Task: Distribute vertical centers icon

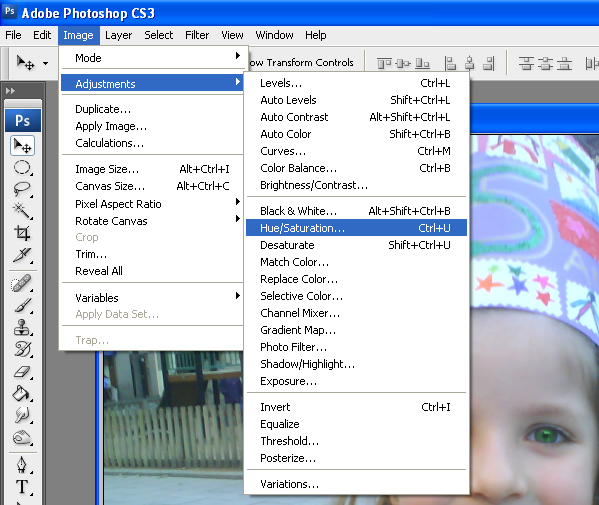Action: (545, 63)
